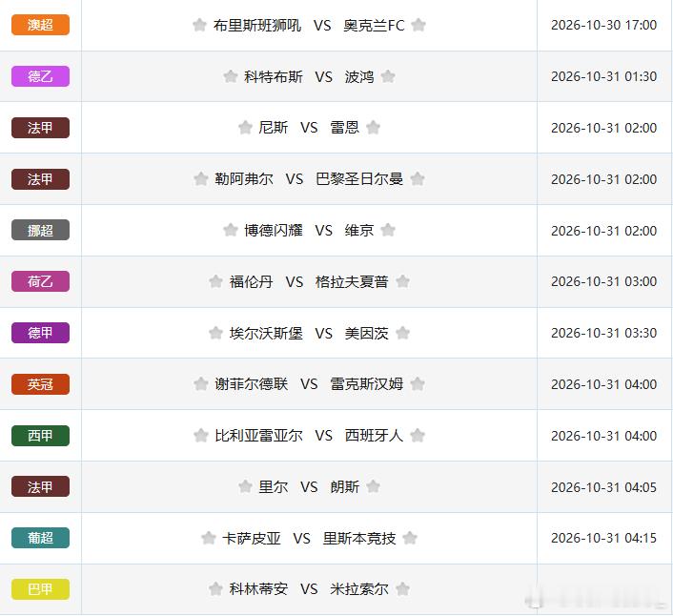The height and width of the screenshot is (616, 673).
Task: Click kickoff time 2026-10-31 04:05
Action: click(x=604, y=487)
